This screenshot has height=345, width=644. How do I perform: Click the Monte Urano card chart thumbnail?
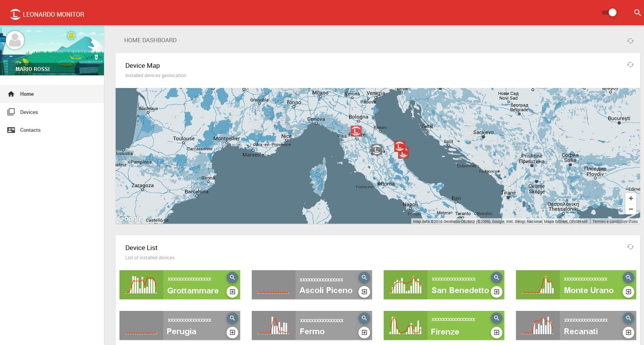point(538,285)
